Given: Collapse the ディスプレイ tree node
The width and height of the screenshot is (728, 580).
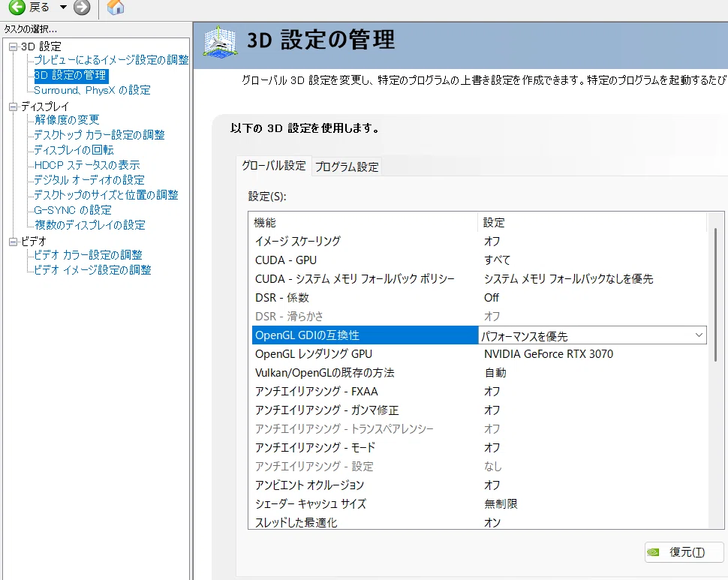Looking at the screenshot, I should [x=13, y=107].
